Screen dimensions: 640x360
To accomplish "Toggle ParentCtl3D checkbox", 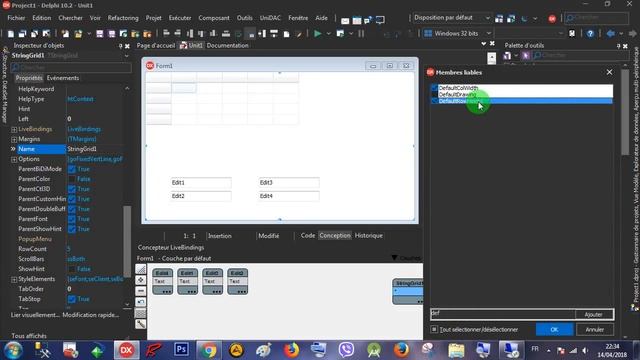I will coord(72,189).
